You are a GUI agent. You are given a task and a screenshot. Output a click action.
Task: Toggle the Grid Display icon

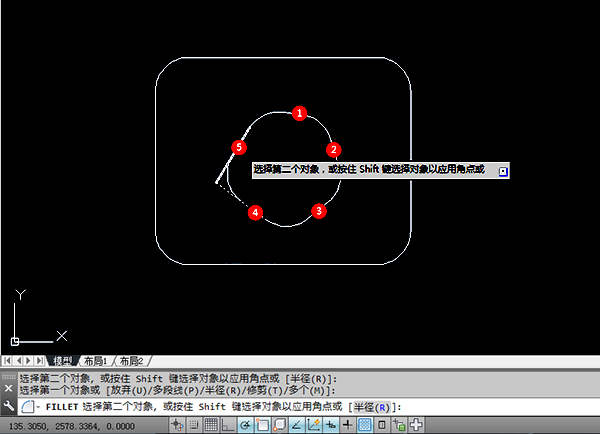[x=211, y=425]
